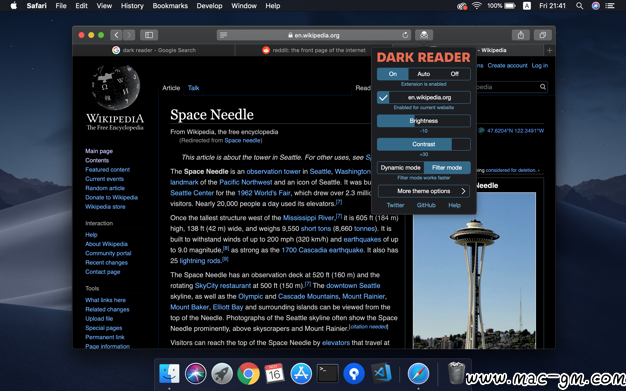Open Google Chrome from the Dock
This screenshot has height=391, width=626.
coord(248,374)
